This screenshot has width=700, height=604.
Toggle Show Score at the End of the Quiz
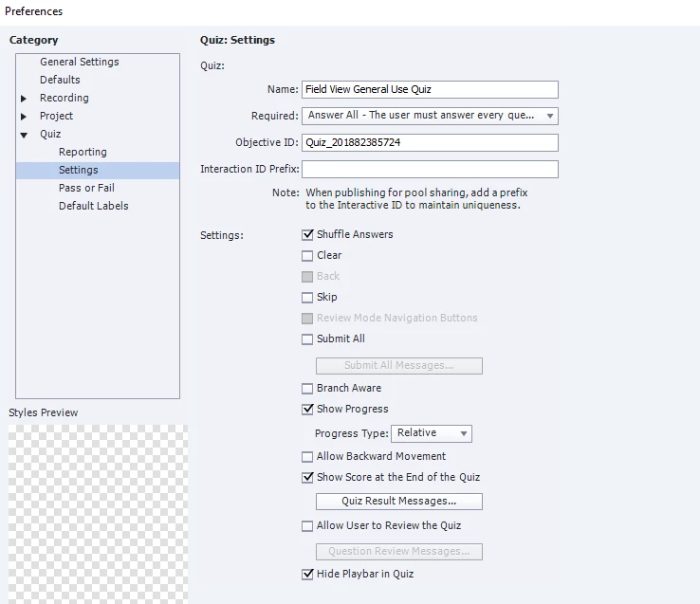(307, 478)
